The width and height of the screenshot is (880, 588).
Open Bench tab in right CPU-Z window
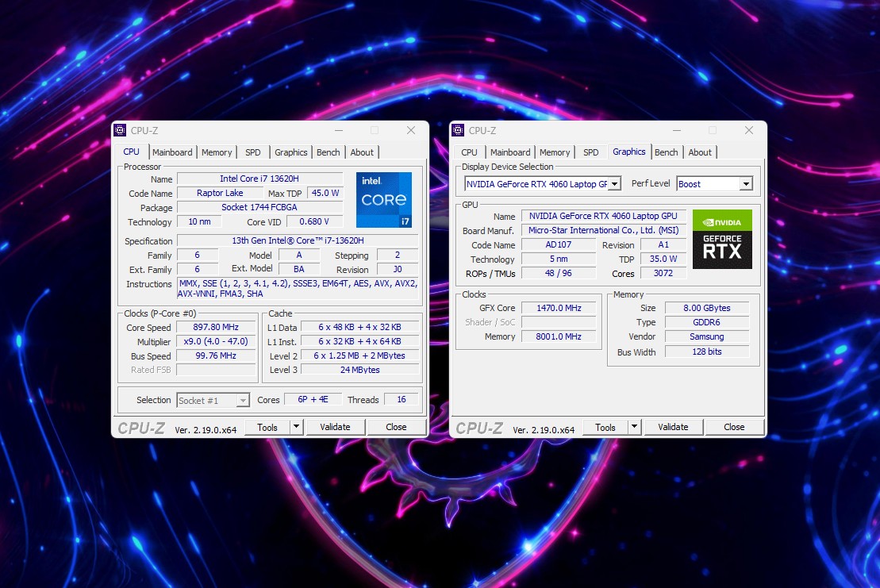[x=667, y=152]
